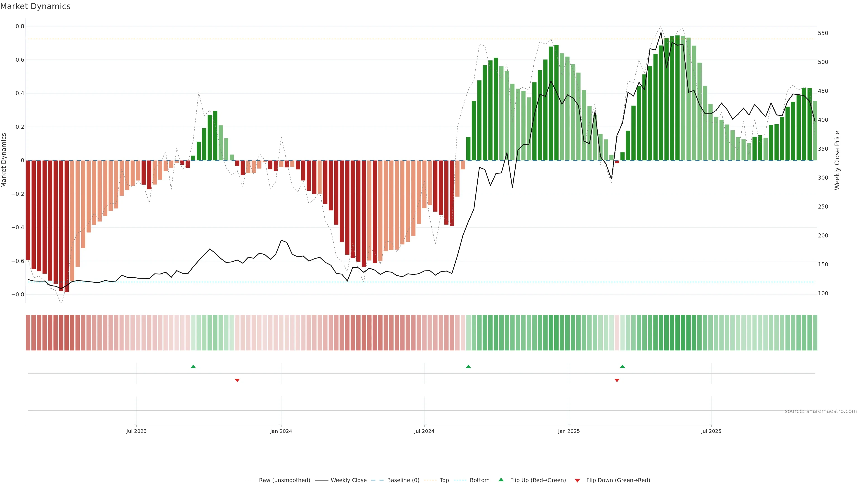Click the first red flip-down triangle marker
The height and width of the screenshot is (488, 868).
click(237, 380)
